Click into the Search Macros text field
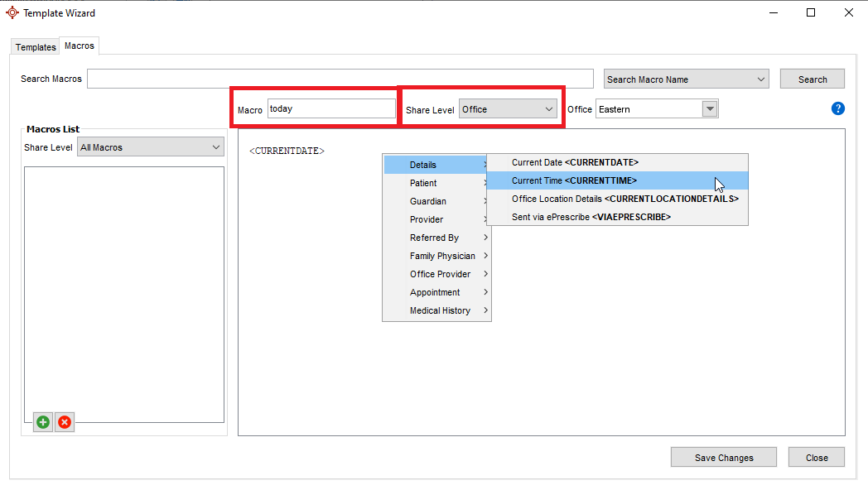The width and height of the screenshot is (868, 490). click(x=340, y=79)
